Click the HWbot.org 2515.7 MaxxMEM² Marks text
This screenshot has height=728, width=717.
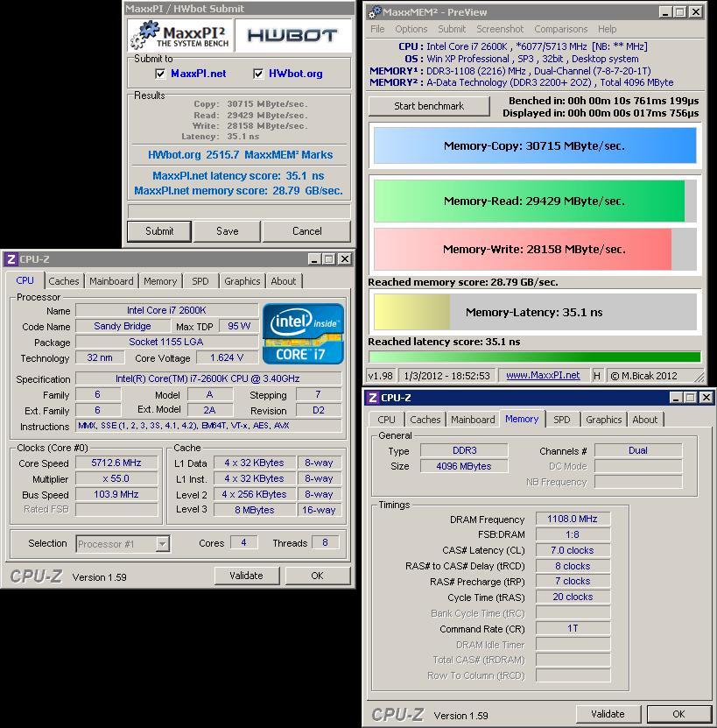click(240, 155)
